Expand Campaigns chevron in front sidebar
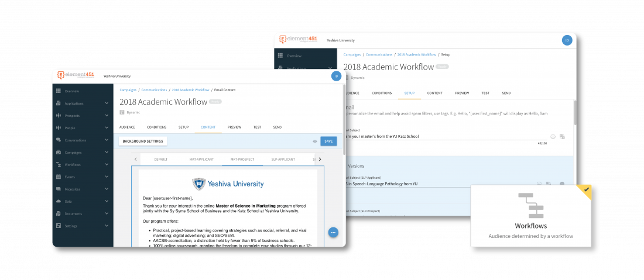The image size is (644, 280). point(107,153)
